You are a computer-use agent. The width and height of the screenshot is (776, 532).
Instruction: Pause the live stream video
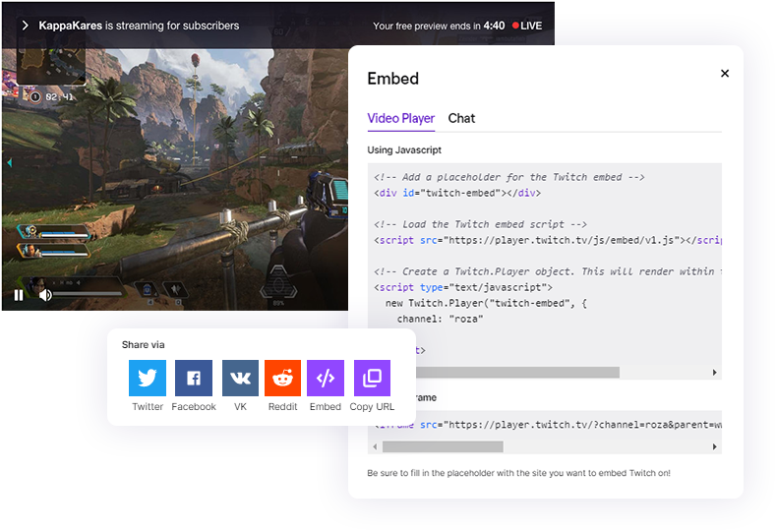pyautogui.click(x=19, y=295)
